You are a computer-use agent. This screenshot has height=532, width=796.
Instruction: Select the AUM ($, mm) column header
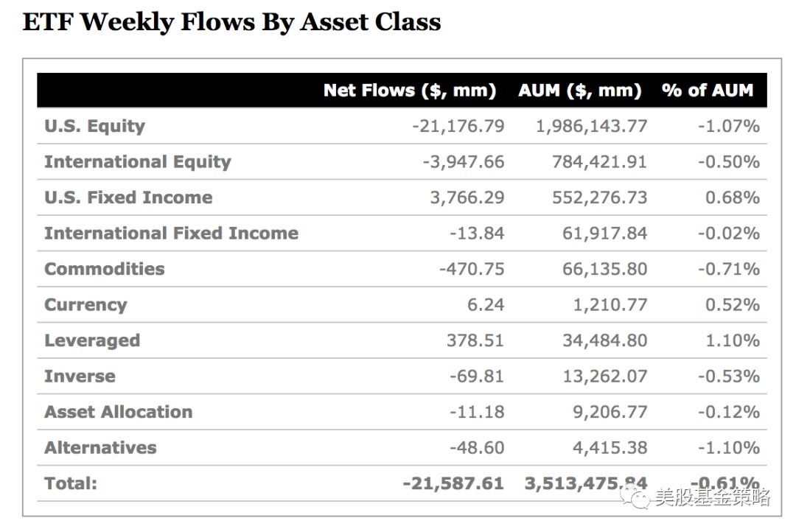pos(579,91)
